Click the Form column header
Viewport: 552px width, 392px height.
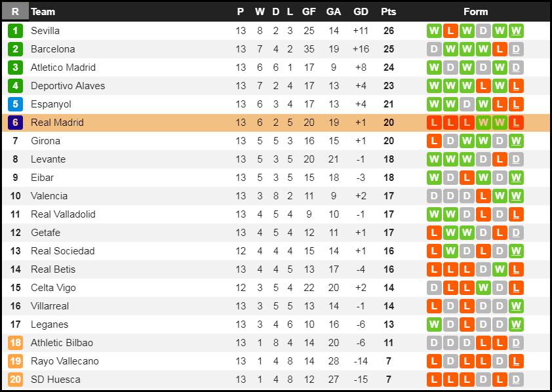475,12
